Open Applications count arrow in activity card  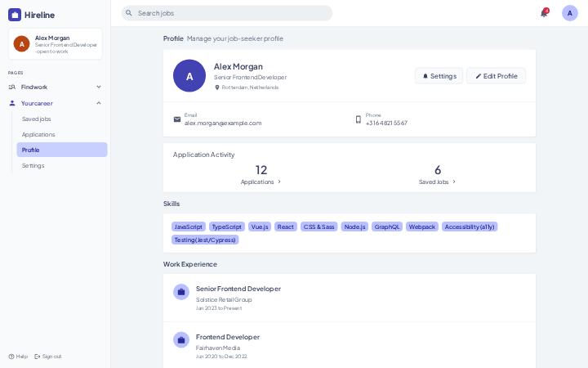[279, 182]
